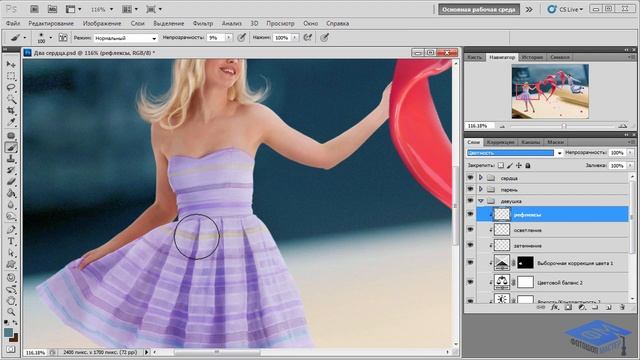Select the Dodge tool

pos(11,216)
